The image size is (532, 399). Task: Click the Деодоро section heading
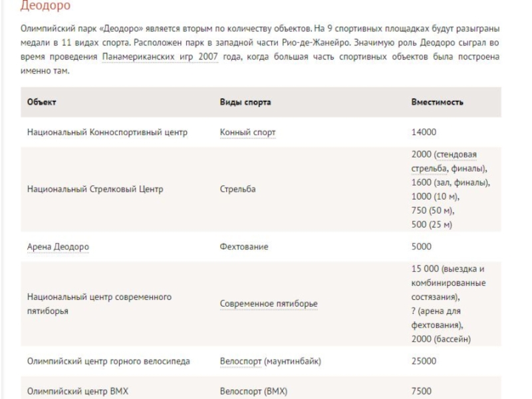click(45, 7)
